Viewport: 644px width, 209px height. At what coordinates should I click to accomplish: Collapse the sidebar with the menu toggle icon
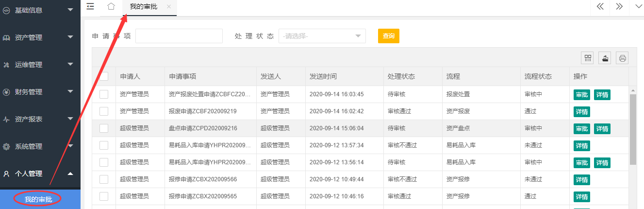pyautogui.click(x=90, y=6)
